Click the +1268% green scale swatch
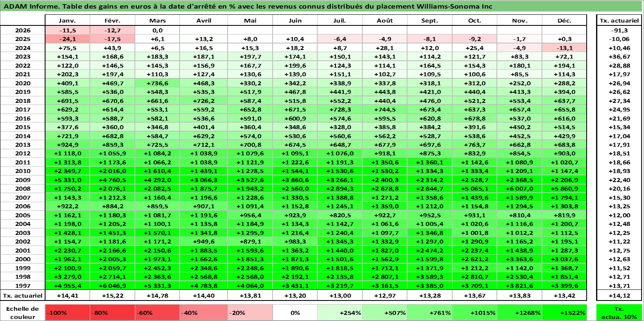 (x=519, y=312)
